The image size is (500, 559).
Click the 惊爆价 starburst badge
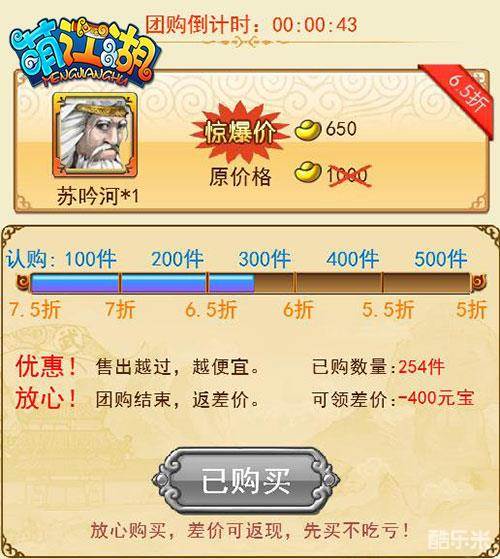point(240,133)
